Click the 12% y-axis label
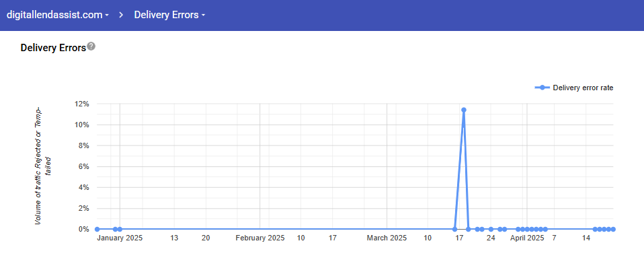644x266 pixels. (82, 104)
